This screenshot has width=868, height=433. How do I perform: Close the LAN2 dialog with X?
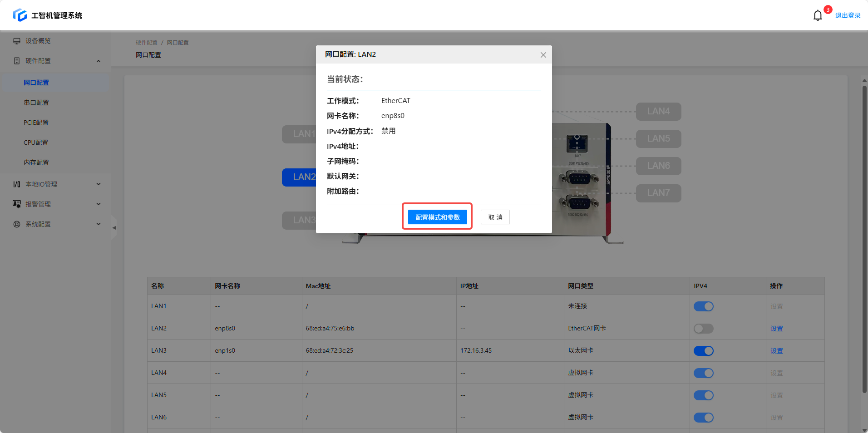543,55
